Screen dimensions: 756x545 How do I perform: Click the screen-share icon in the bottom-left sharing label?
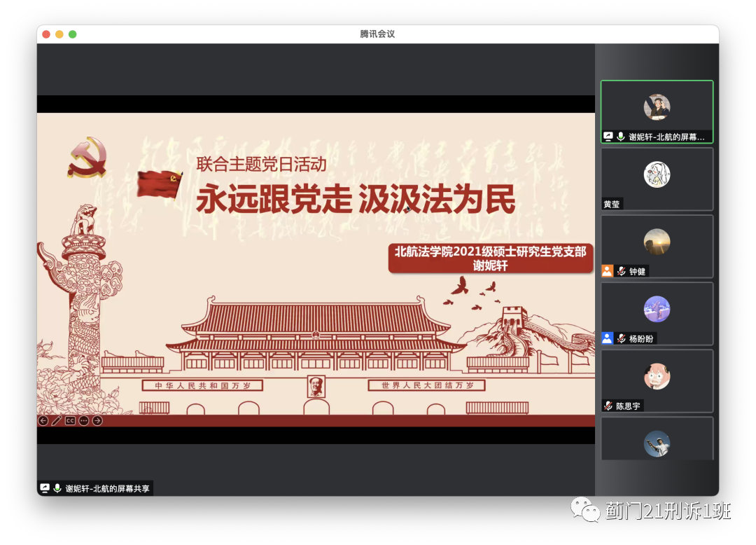(x=45, y=488)
